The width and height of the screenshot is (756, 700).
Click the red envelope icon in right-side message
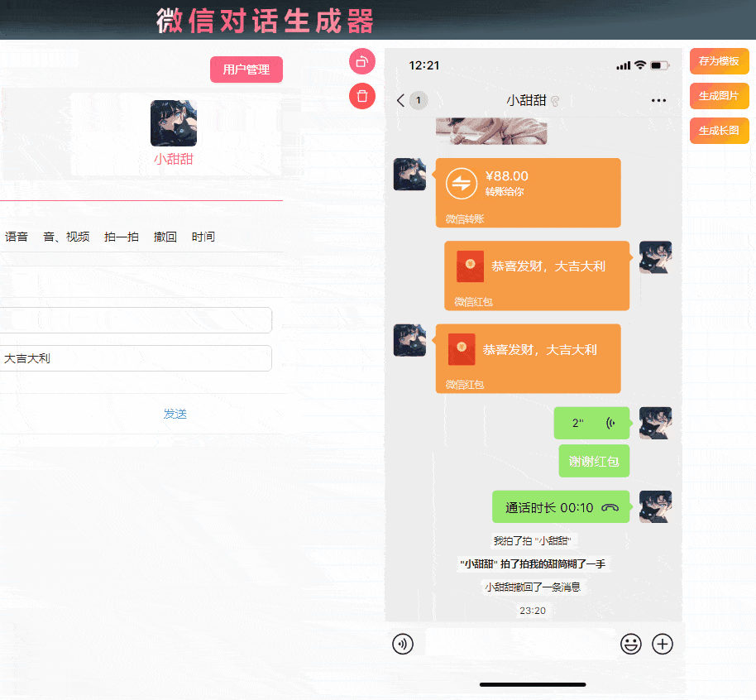click(470, 266)
